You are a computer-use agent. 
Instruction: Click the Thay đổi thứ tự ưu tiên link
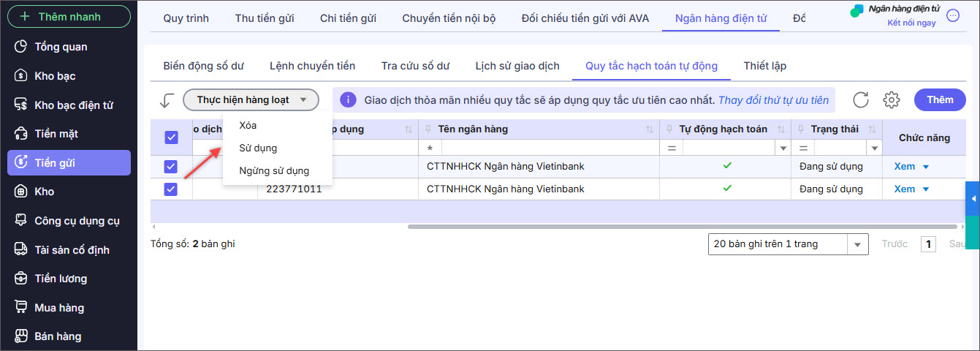[774, 100]
